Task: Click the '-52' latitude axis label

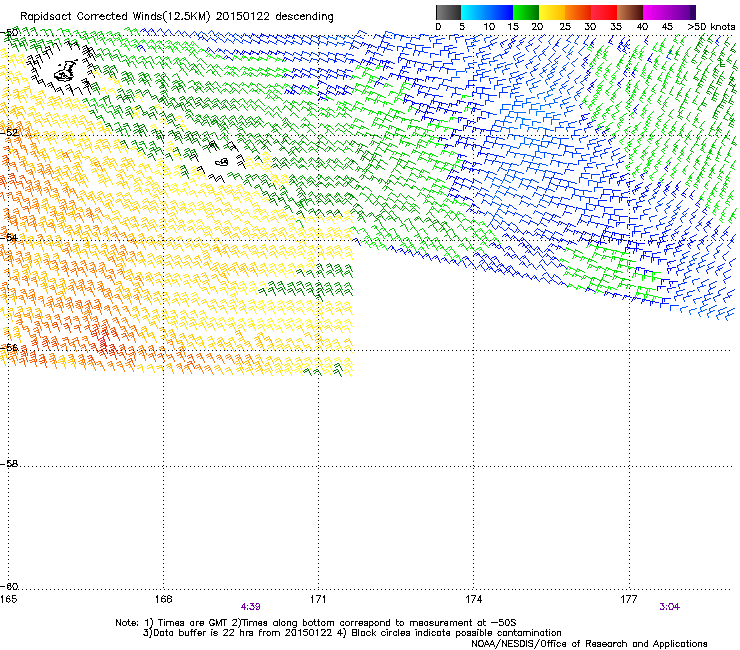Action: 9,133
